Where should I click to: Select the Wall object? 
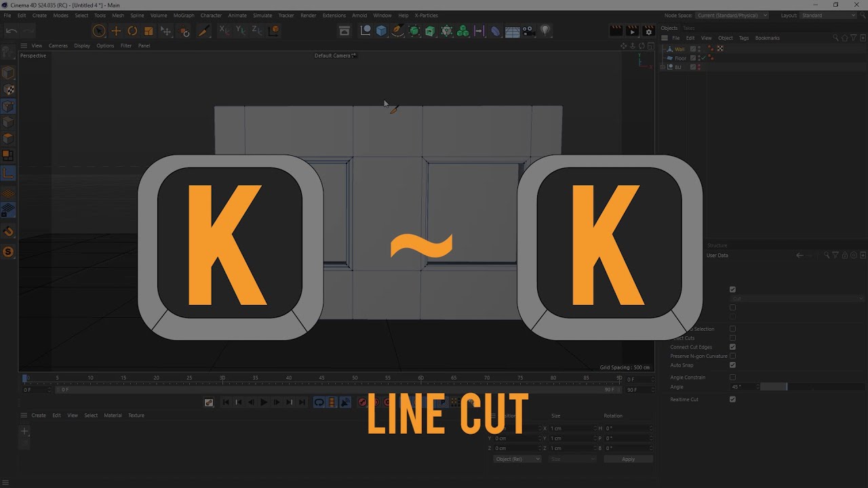coord(679,49)
